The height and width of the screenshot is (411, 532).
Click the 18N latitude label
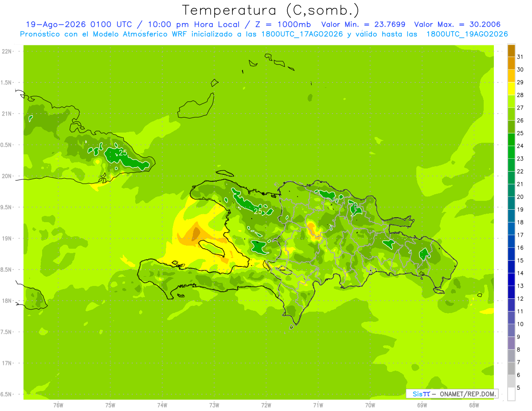point(8,301)
